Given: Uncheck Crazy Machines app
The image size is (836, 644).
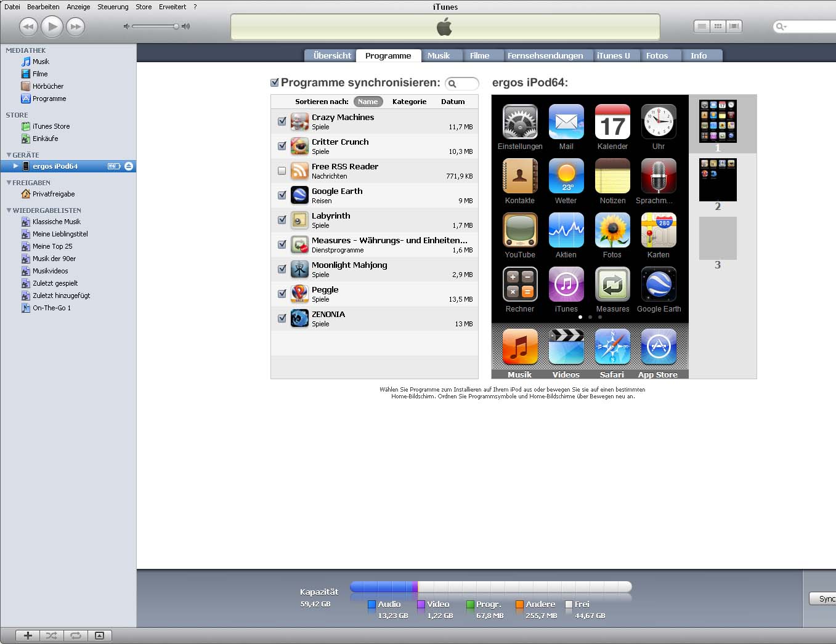Looking at the screenshot, I should (x=282, y=121).
